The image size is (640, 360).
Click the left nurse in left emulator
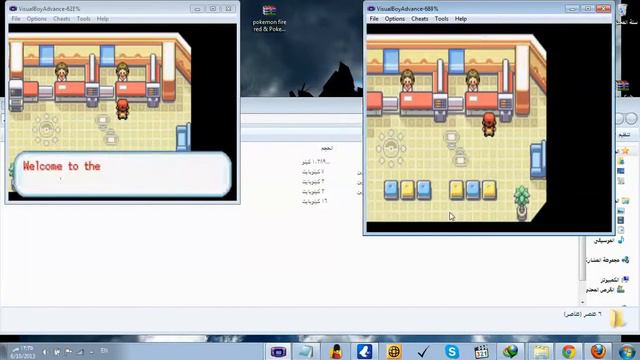tap(62, 72)
